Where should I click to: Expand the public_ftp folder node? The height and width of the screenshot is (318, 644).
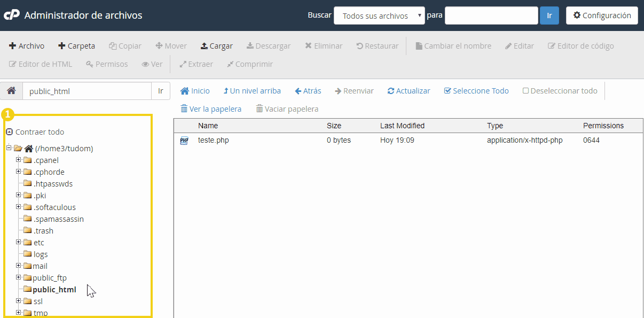click(19, 277)
